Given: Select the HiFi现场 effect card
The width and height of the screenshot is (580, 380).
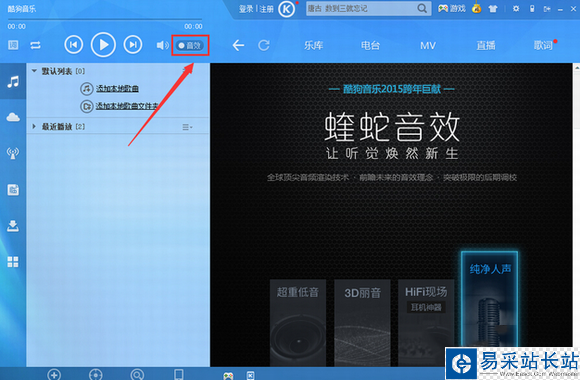Looking at the screenshot, I should [x=426, y=323].
